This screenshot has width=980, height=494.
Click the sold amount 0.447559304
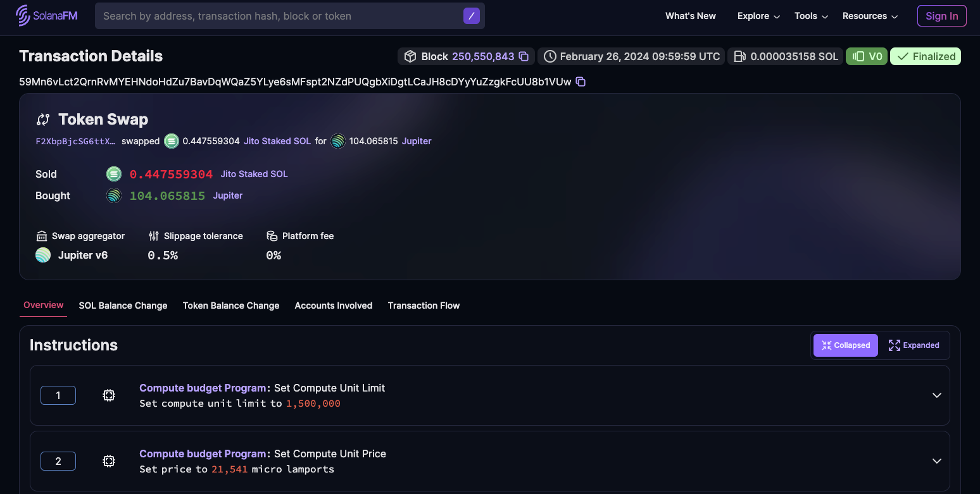click(x=171, y=174)
